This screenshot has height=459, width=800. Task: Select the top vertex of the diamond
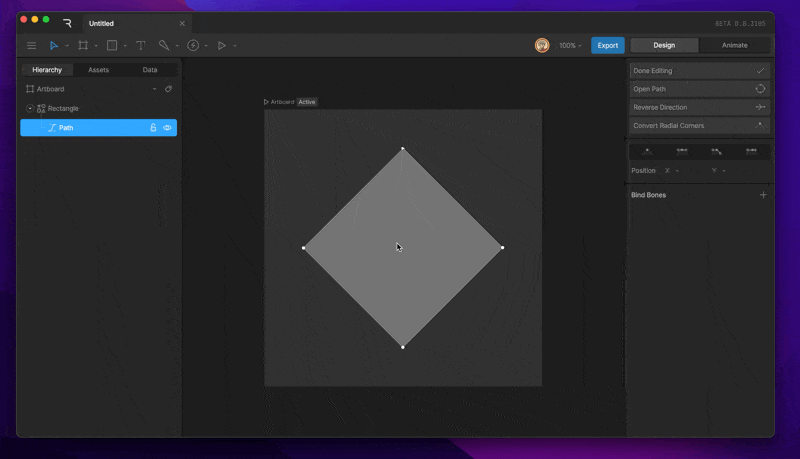pos(403,148)
